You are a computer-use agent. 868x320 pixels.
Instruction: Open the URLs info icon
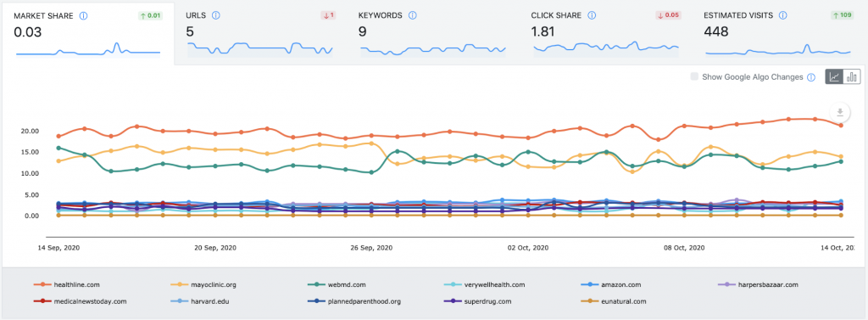pos(216,15)
